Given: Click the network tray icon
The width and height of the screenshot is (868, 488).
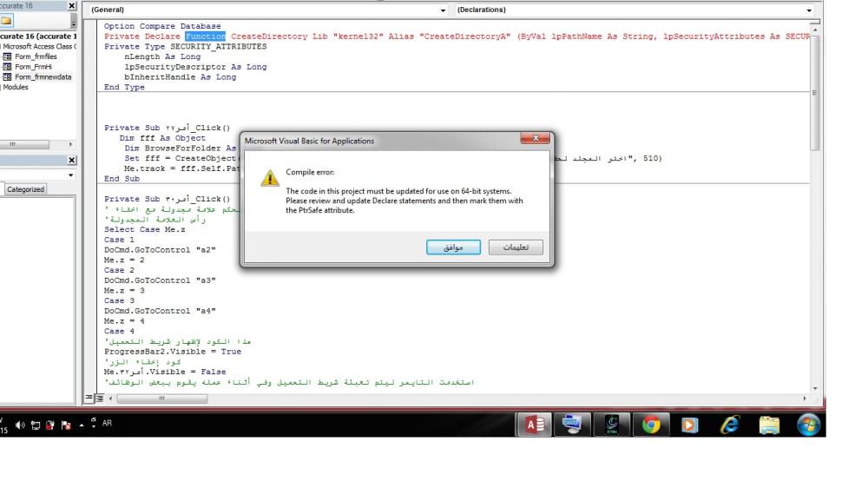Looking at the screenshot, I should [x=36, y=425].
